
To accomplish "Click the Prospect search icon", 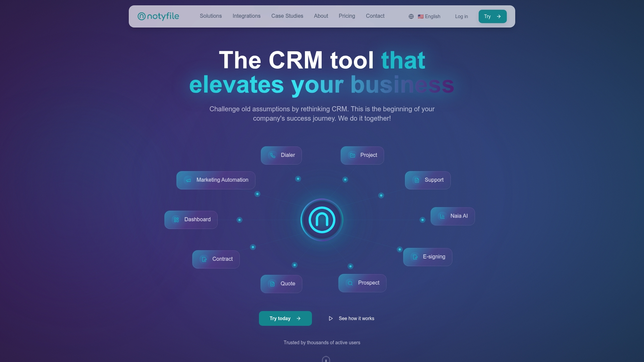I will point(350,283).
